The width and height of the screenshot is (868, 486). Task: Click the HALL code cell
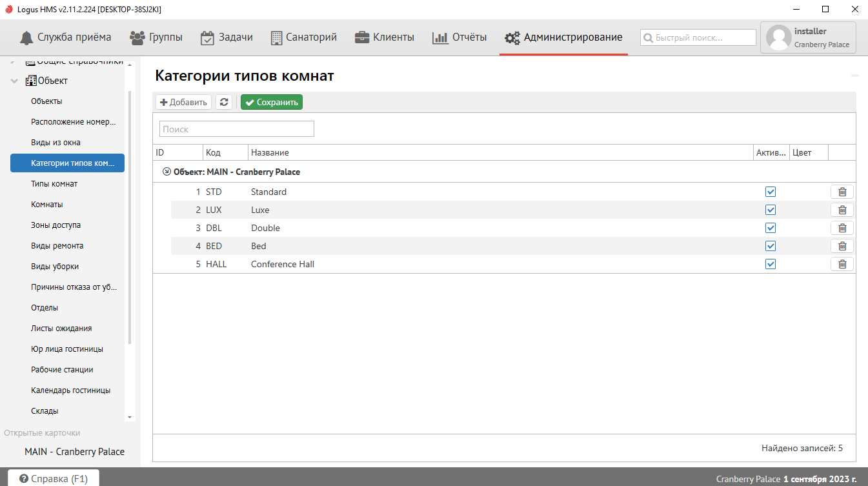click(225, 264)
